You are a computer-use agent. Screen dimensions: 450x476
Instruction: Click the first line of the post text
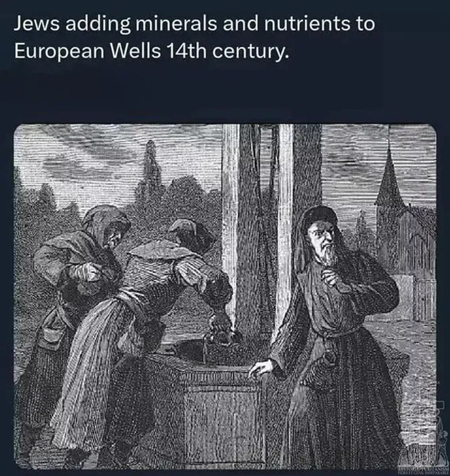click(195, 24)
